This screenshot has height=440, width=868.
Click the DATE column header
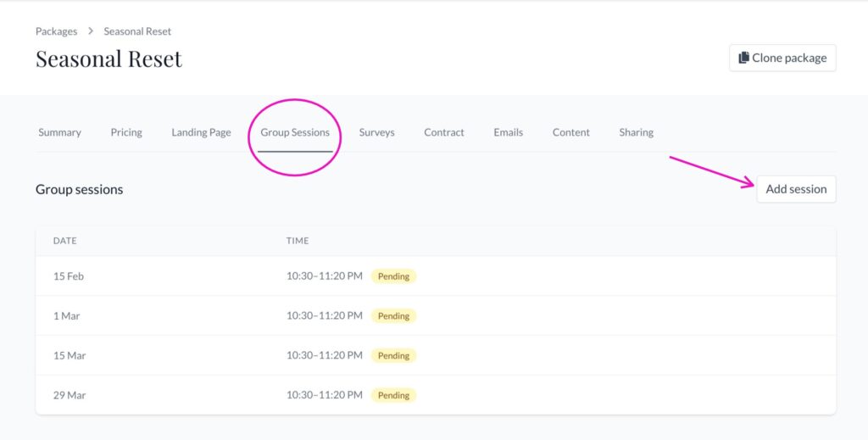[64, 241]
